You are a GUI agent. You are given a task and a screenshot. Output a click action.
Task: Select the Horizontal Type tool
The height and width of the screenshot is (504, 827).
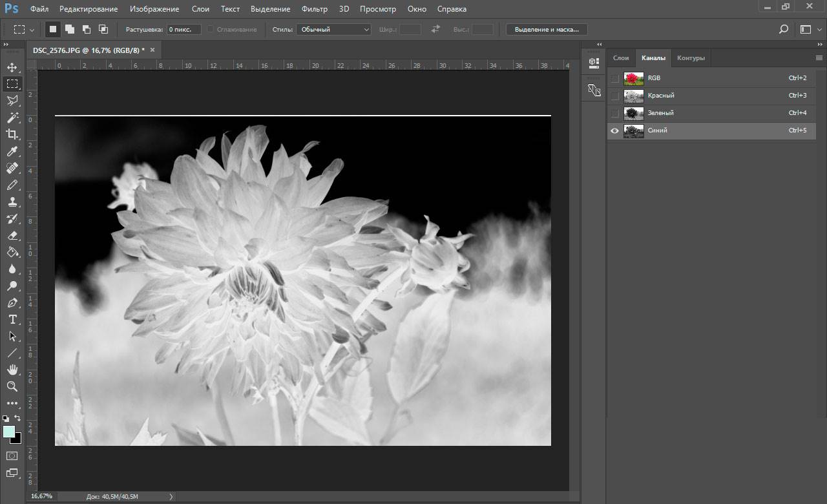[x=12, y=320]
